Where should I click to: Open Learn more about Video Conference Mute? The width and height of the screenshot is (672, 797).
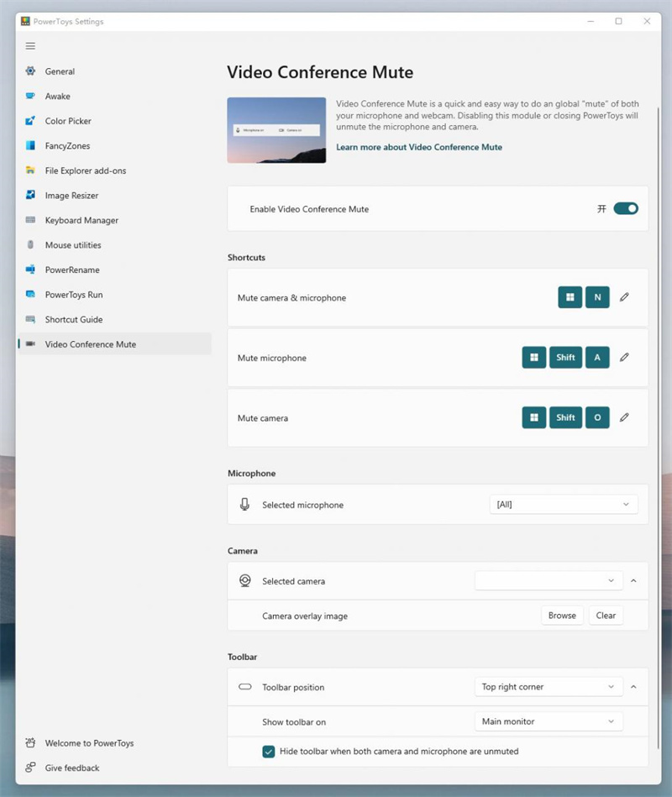coord(419,147)
